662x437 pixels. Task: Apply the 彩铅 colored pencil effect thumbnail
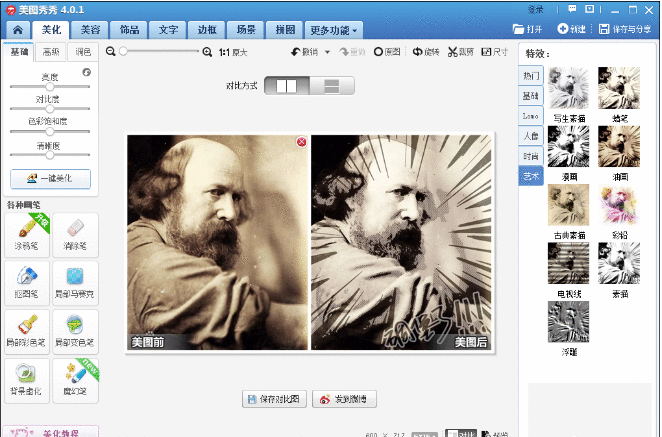click(619, 205)
